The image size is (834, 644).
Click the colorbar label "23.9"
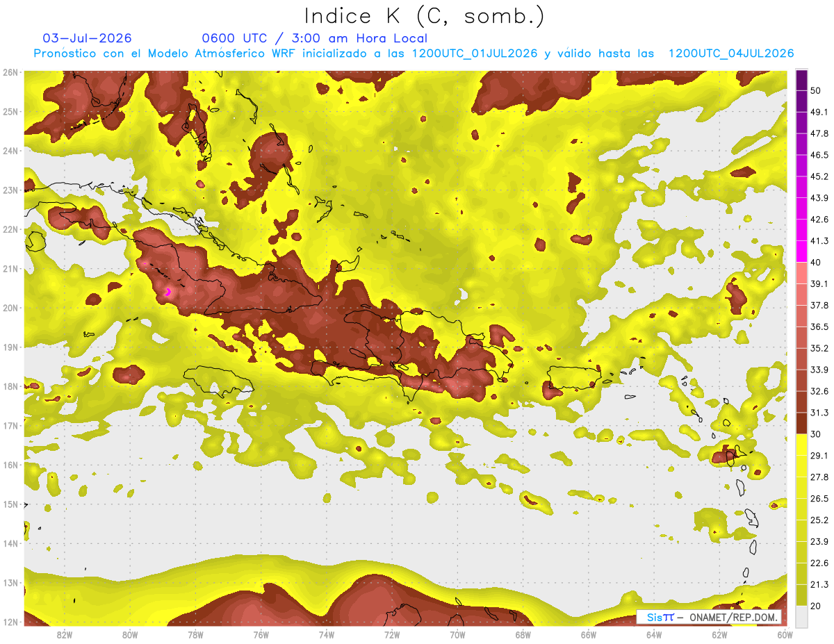[x=819, y=541]
